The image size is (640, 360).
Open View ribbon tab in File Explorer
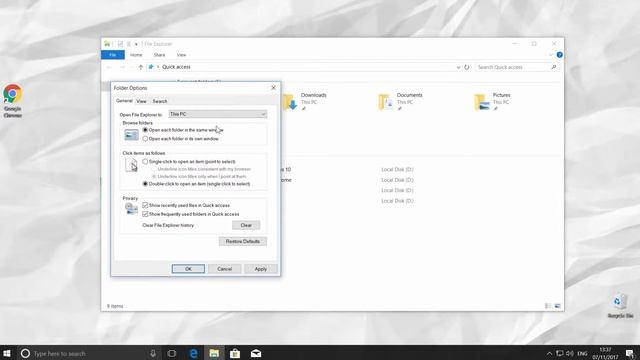point(181,55)
